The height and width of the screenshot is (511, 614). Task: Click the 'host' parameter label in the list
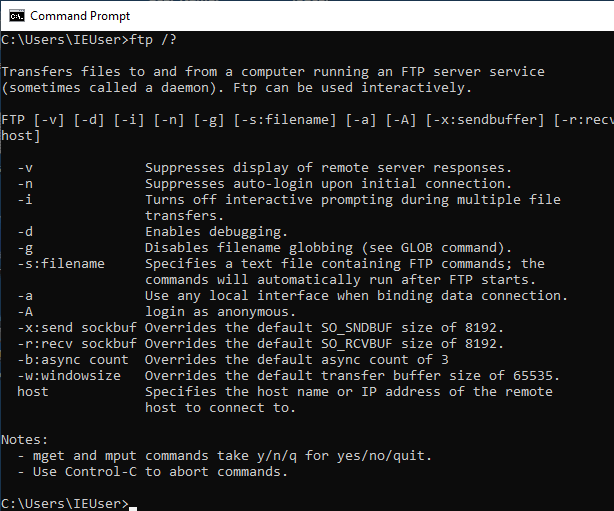coord(32,392)
